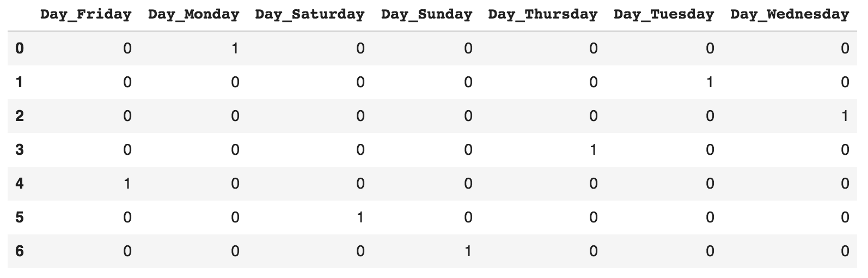
Task: Click the 1 under Day_Monday in row 0
Action: tap(235, 49)
